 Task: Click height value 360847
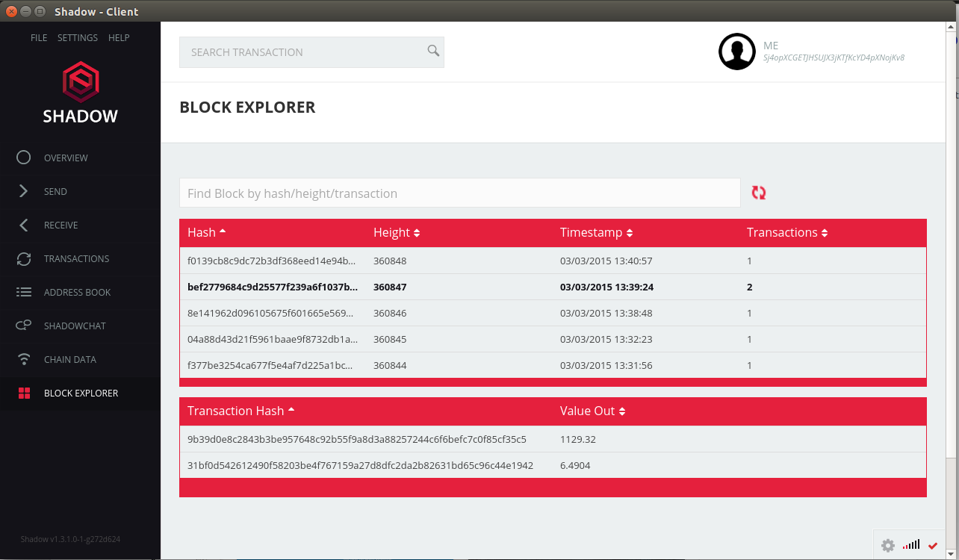[390, 287]
